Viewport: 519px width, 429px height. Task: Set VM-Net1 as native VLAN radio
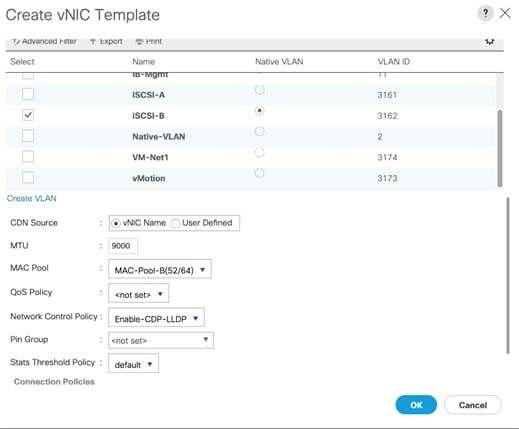(259, 152)
